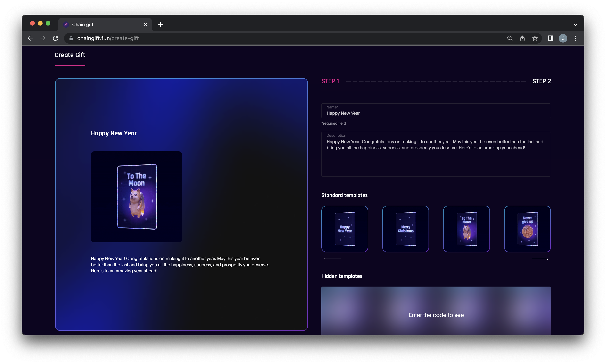The height and width of the screenshot is (364, 606).
Task: Click the *required field note
Action: pyautogui.click(x=333, y=123)
